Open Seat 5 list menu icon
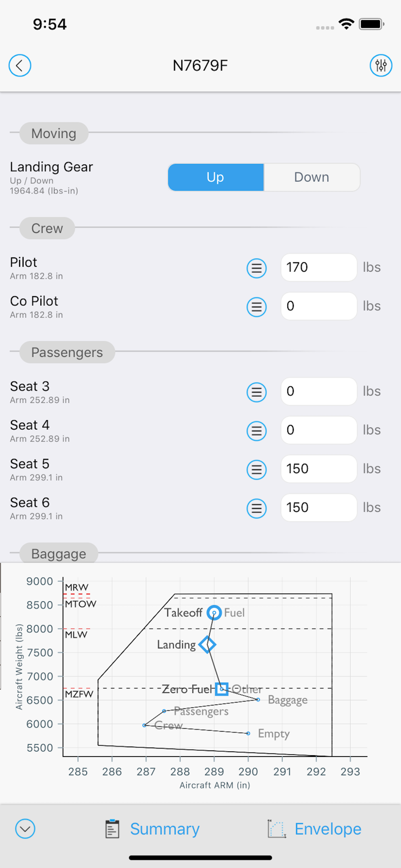Image resolution: width=401 pixels, height=868 pixels. click(256, 470)
